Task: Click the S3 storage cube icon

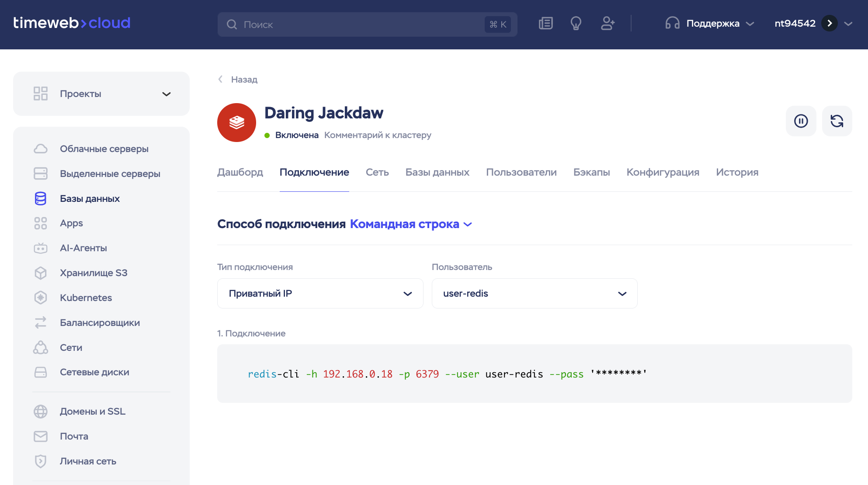Action: [41, 273]
